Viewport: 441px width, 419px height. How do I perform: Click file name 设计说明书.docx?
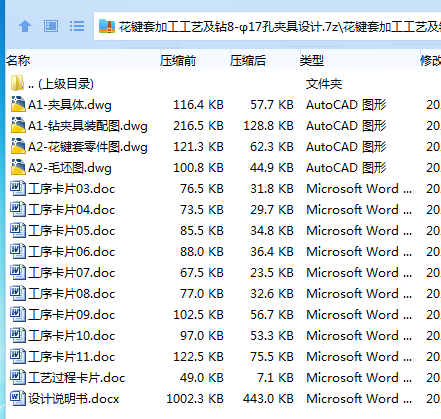tap(74, 399)
